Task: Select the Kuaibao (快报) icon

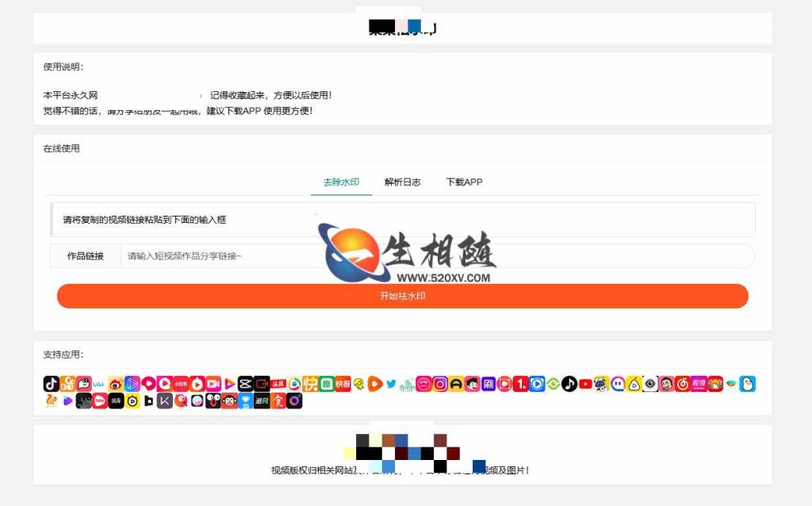Action: (x=341, y=384)
